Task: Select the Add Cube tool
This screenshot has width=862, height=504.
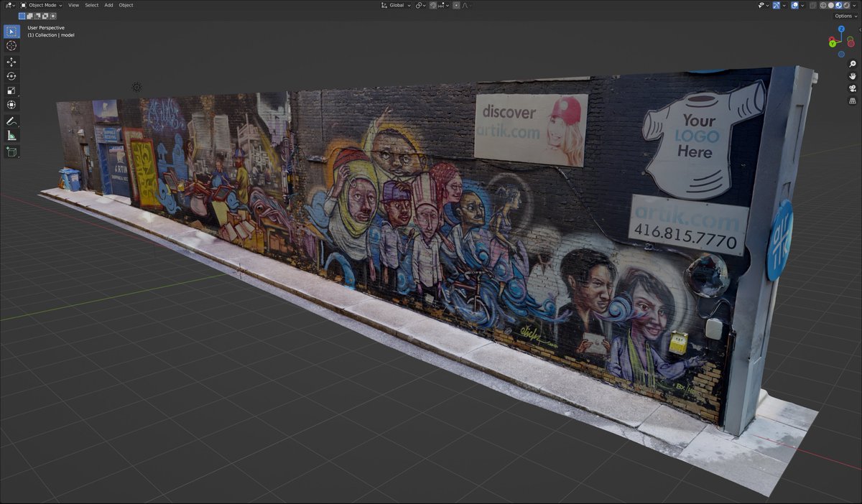Action: pos(11,151)
